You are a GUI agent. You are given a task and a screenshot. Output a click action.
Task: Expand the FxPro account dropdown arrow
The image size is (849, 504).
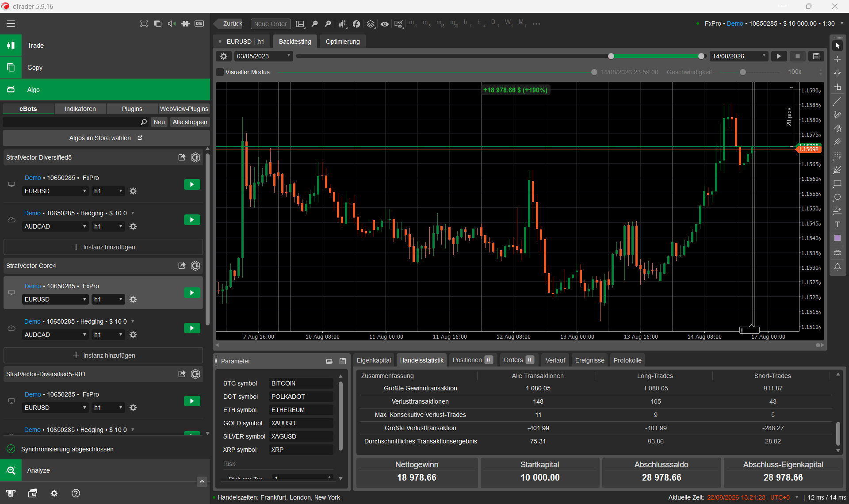[x=842, y=23]
